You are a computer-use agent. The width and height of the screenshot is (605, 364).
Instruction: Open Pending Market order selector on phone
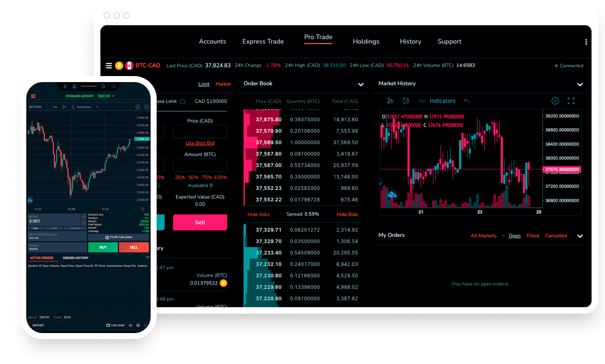[57, 248]
